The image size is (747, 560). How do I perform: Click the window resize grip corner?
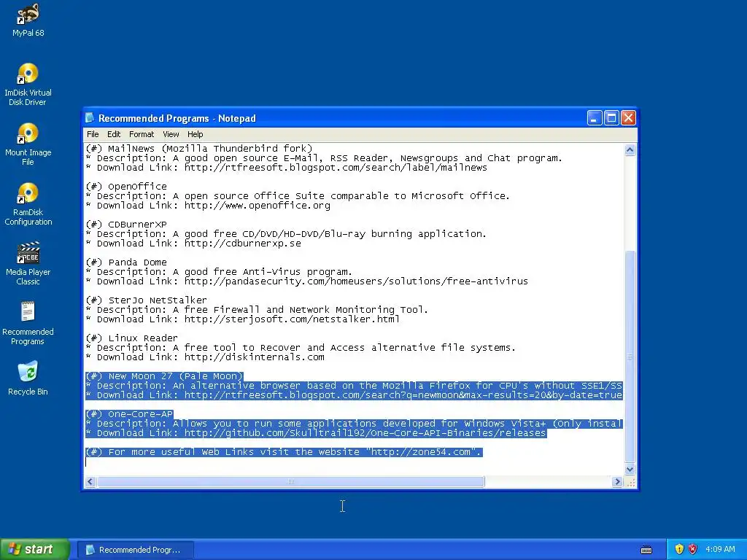(630, 482)
